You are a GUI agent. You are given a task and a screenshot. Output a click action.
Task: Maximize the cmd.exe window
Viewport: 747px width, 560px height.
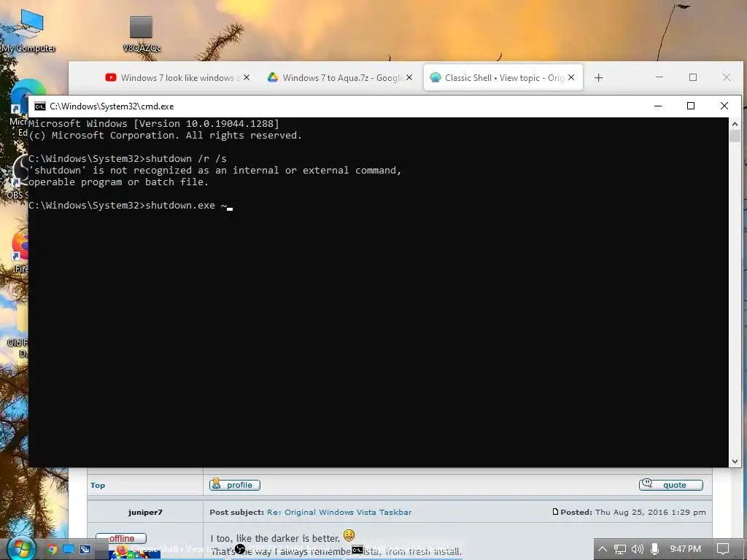[x=691, y=106]
